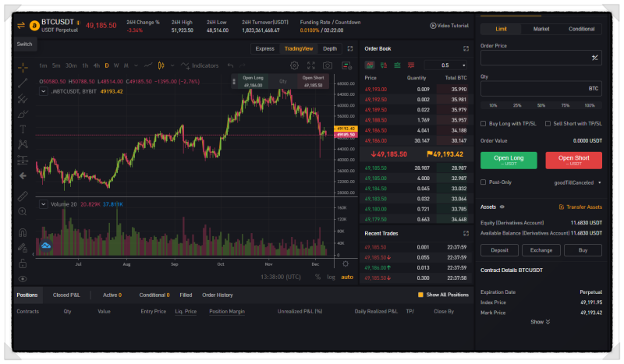
Task: Open the swap trading pair icon
Action: point(21,26)
